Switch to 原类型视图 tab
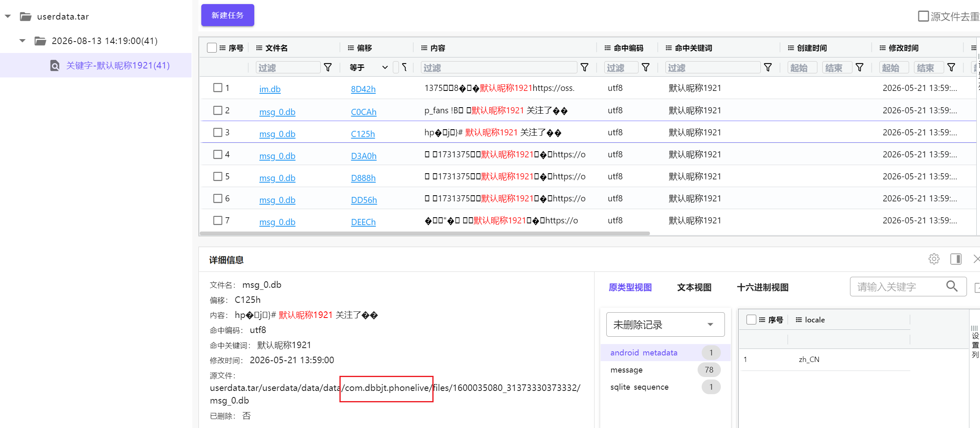Image resolution: width=980 pixels, height=428 pixels. pos(630,287)
